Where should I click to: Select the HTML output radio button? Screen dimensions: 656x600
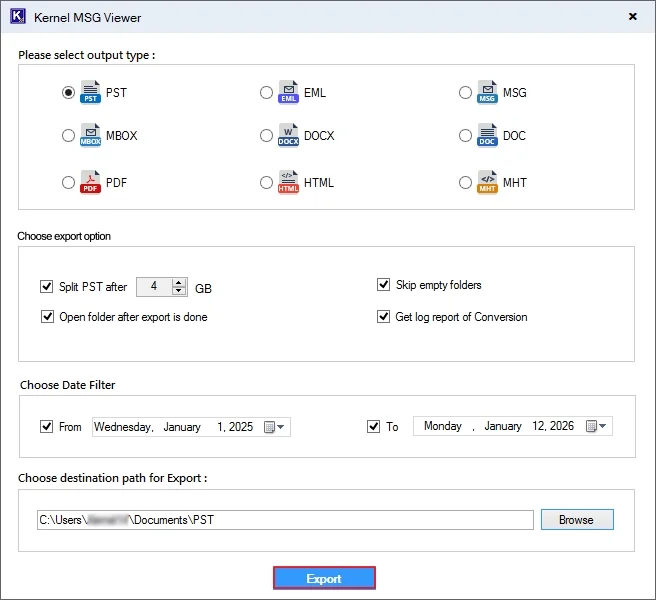click(x=266, y=182)
